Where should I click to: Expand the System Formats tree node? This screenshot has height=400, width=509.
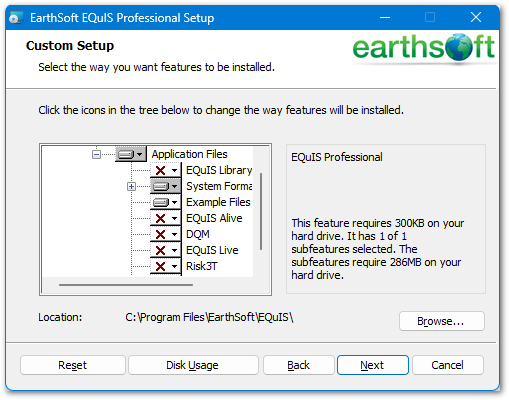(131, 186)
